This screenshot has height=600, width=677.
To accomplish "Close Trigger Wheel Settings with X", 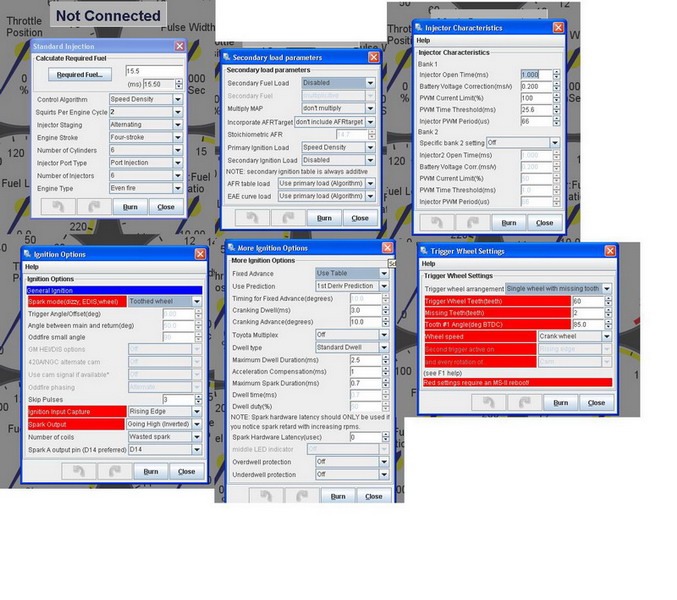I will coord(610,251).
